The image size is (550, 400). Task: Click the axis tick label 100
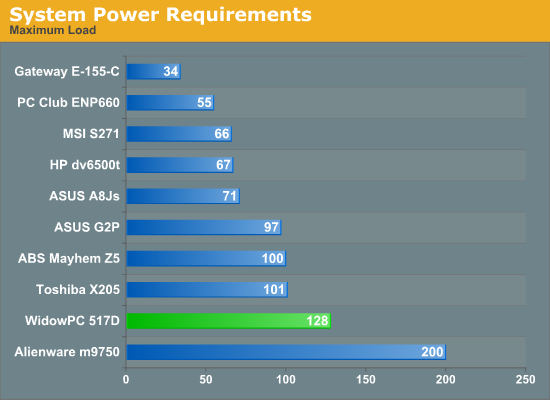point(286,380)
